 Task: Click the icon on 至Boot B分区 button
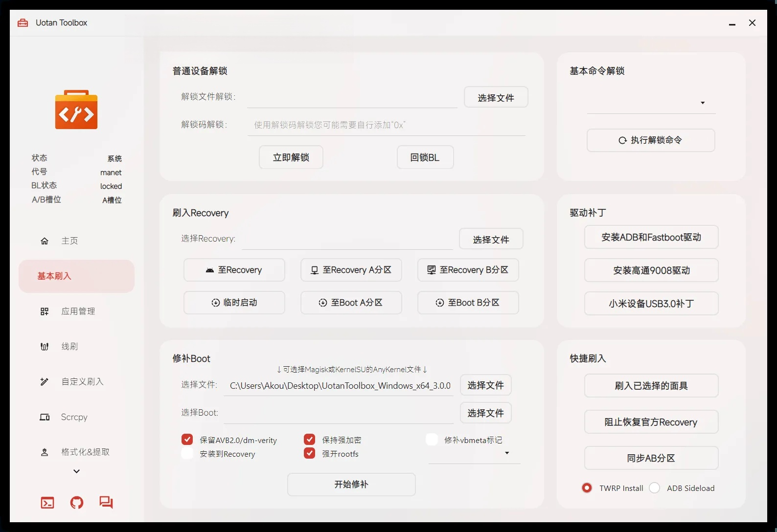pyautogui.click(x=440, y=303)
